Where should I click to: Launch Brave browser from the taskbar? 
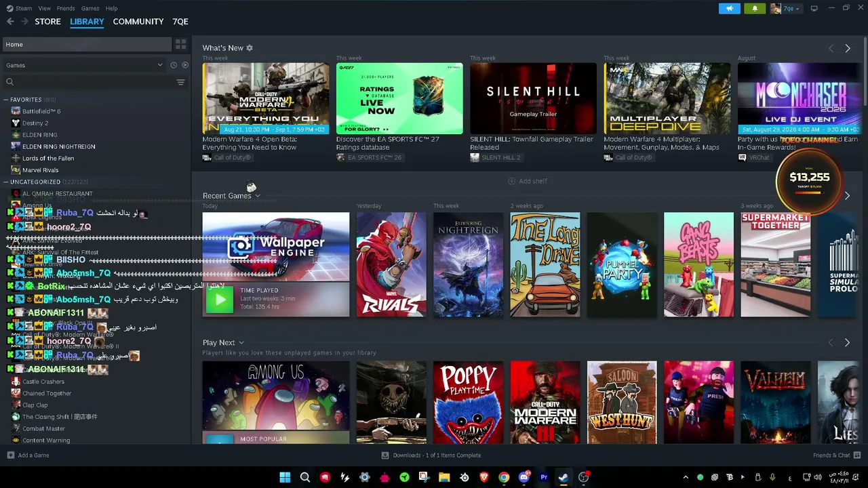coord(484,477)
